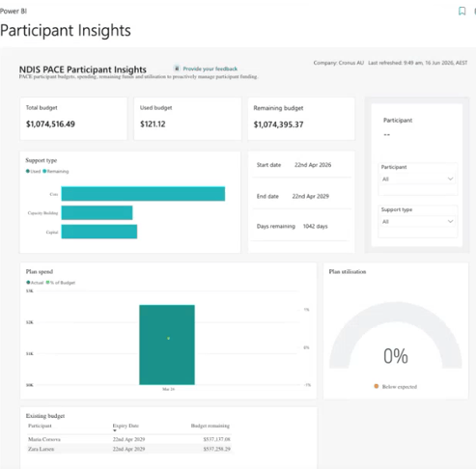
Task: Click the Budget remaining column header
Action: point(210,426)
